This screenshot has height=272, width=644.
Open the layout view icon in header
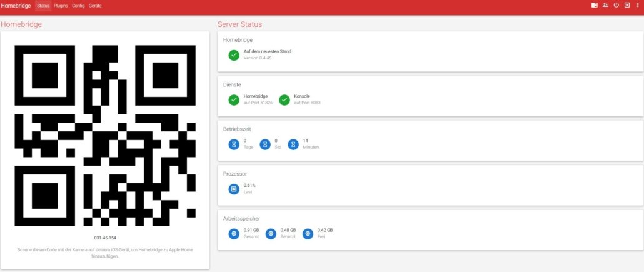pyautogui.click(x=595, y=6)
